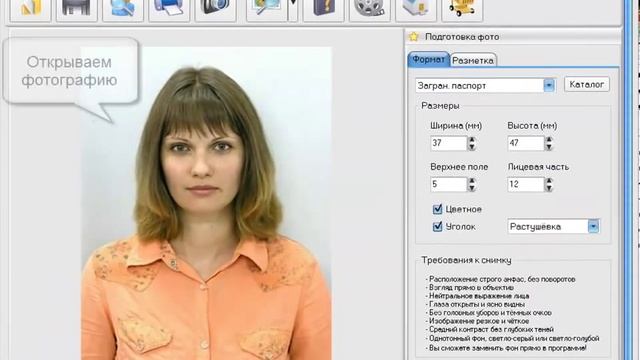Click requirement line 'Нейтральное выражение лица'
The height and width of the screenshot is (360, 640).
(478, 296)
